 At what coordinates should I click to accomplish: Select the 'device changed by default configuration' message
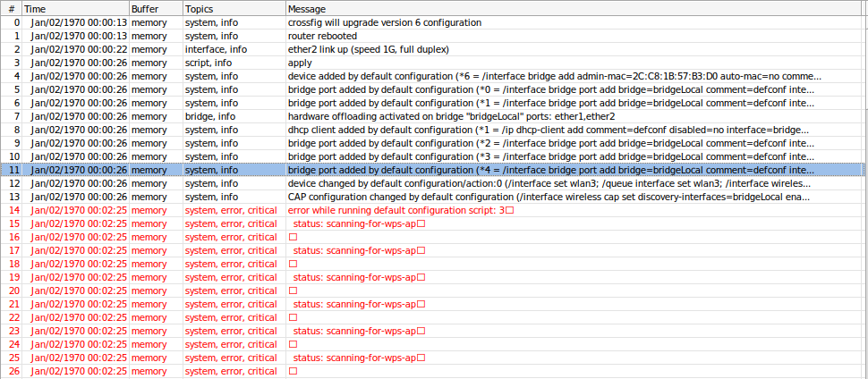(x=550, y=183)
